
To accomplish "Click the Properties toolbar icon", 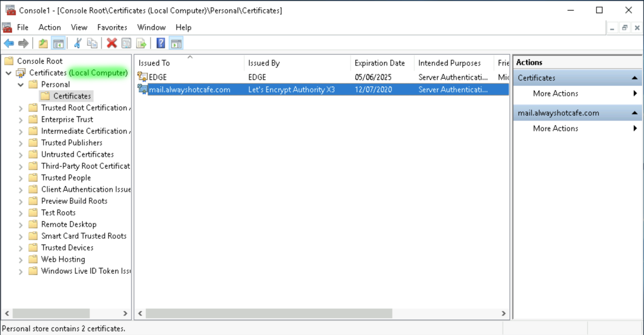I will [126, 43].
